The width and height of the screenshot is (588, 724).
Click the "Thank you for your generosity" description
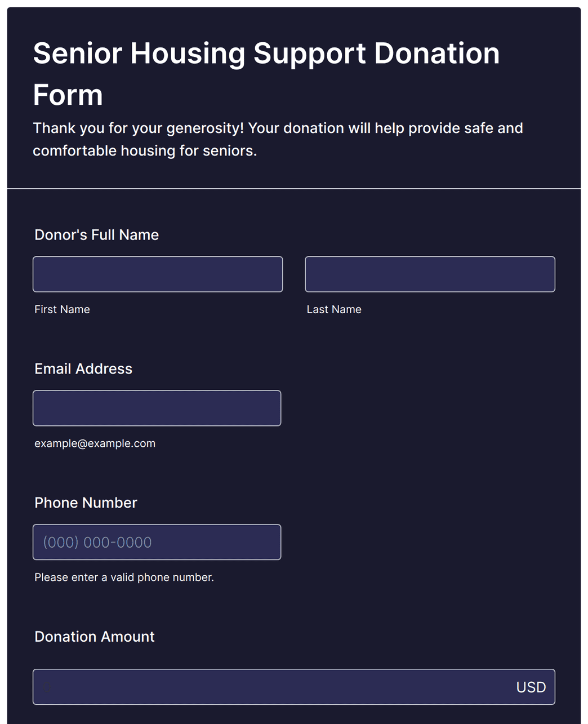click(278, 139)
